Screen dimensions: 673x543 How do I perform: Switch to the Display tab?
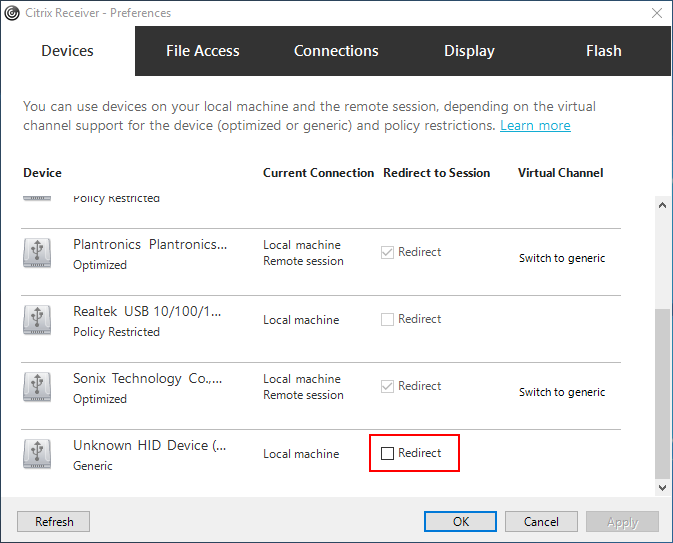coord(469,51)
